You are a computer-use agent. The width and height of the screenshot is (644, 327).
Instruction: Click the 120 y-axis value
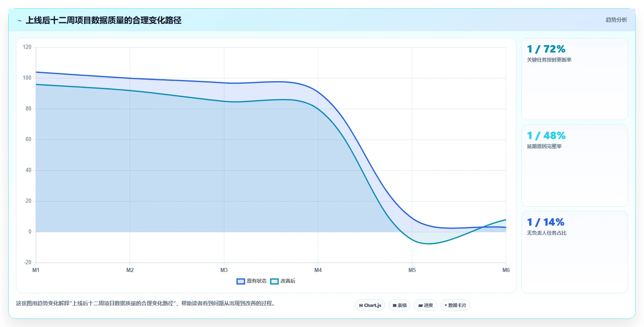tap(27, 47)
